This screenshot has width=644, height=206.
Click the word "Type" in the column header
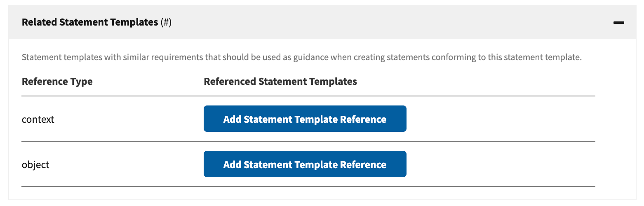coord(82,82)
